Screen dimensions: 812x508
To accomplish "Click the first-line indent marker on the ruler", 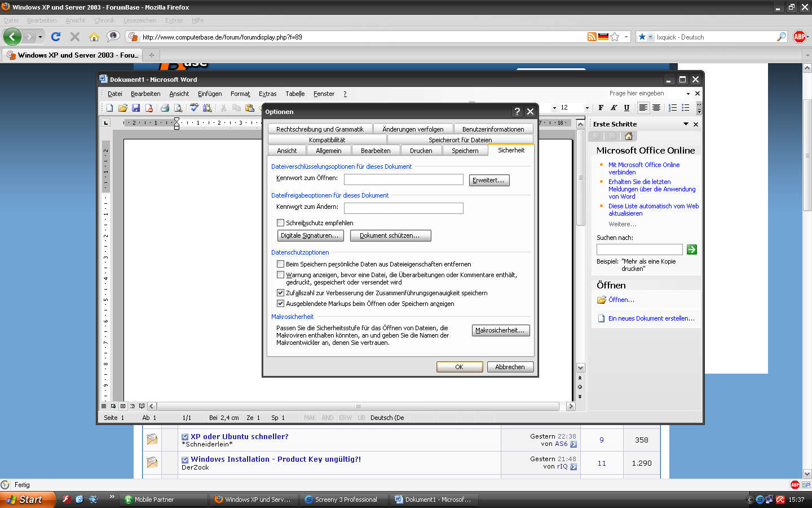I will (176, 120).
